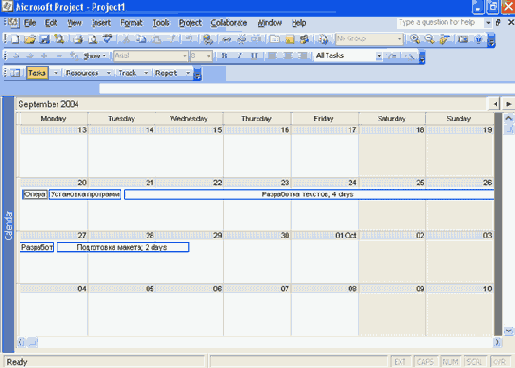Viewport: 515px width, 368px height.
Task: Copy the selected task
Action: tap(141, 39)
